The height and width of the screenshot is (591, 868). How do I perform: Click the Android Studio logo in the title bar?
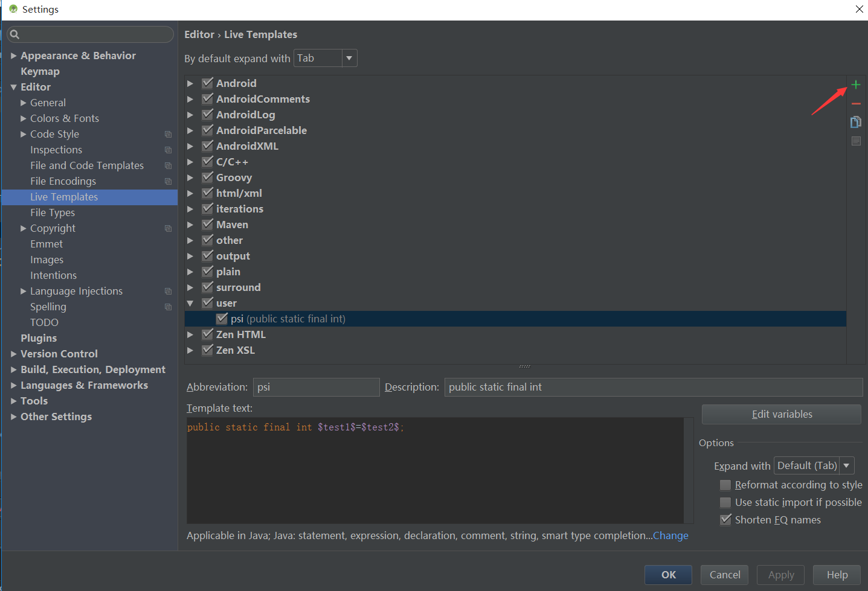(13, 9)
